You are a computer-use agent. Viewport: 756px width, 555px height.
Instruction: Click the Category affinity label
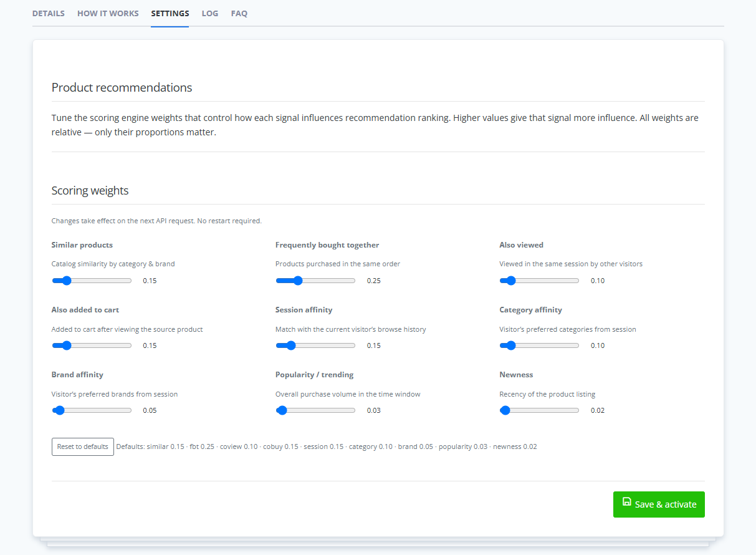pos(530,310)
